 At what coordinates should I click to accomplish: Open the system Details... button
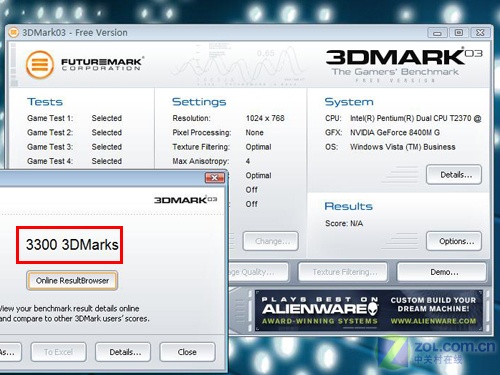[x=454, y=175]
